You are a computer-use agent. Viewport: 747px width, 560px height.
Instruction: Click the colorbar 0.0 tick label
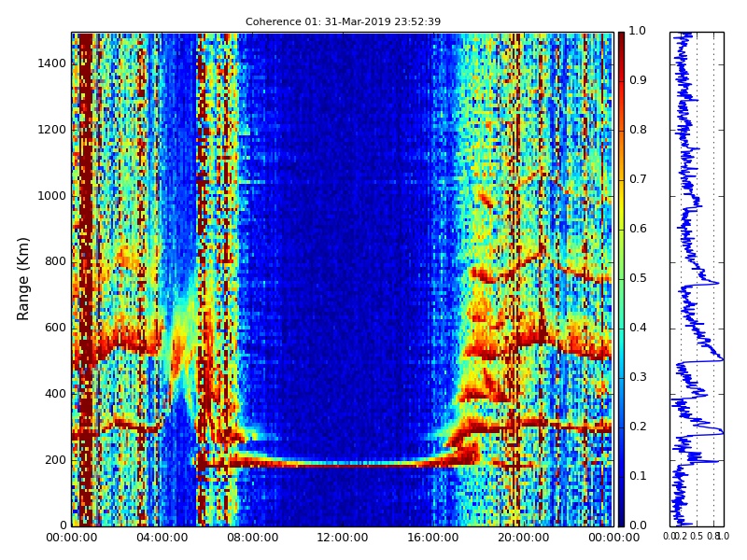point(638,525)
